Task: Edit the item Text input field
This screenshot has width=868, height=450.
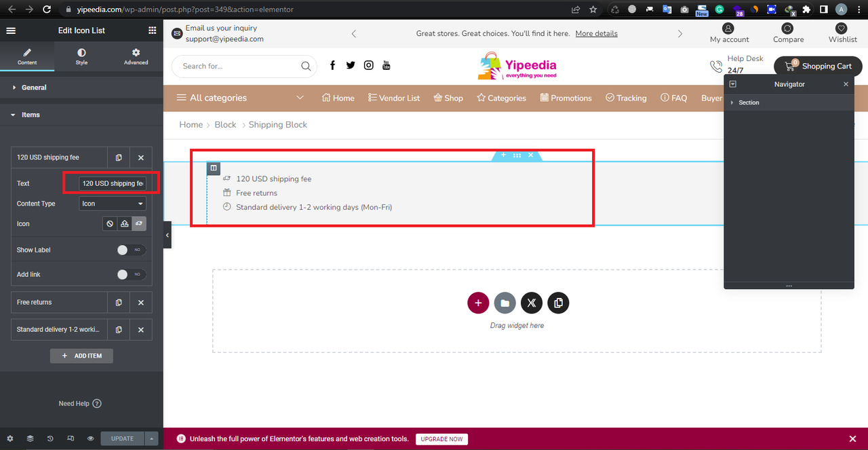Action: [113, 183]
